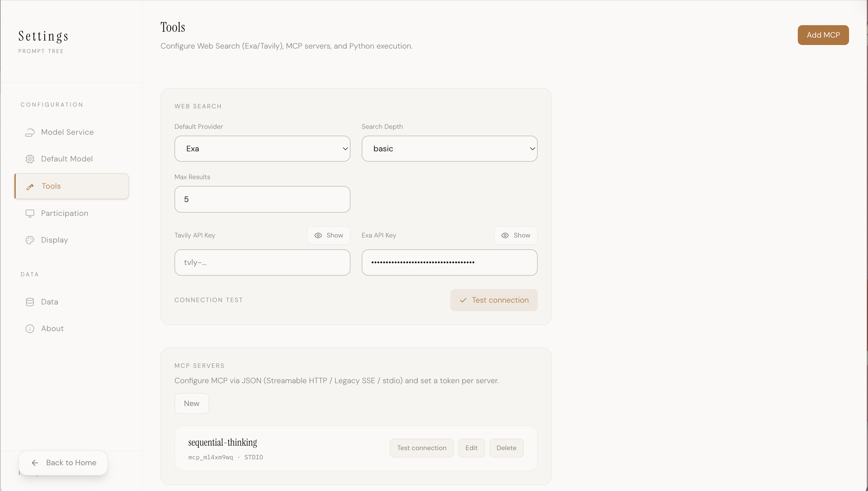Click the Participation monitor icon
The height and width of the screenshot is (491, 868).
(x=30, y=214)
